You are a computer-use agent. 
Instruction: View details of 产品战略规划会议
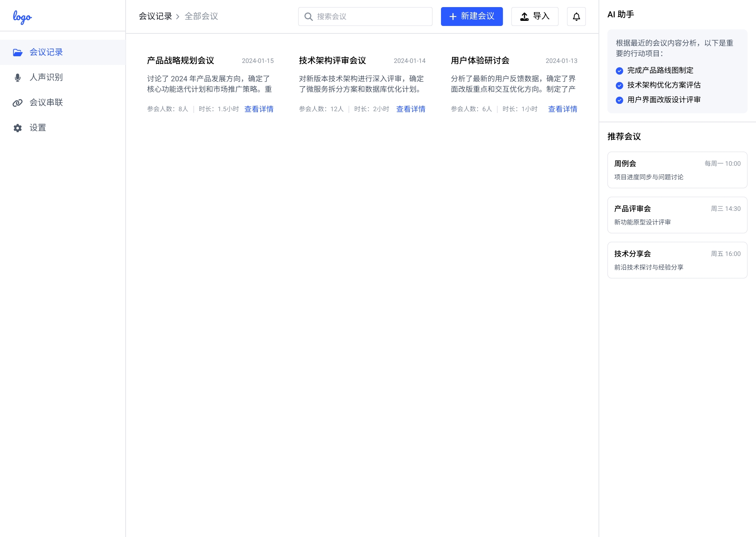[x=259, y=109]
